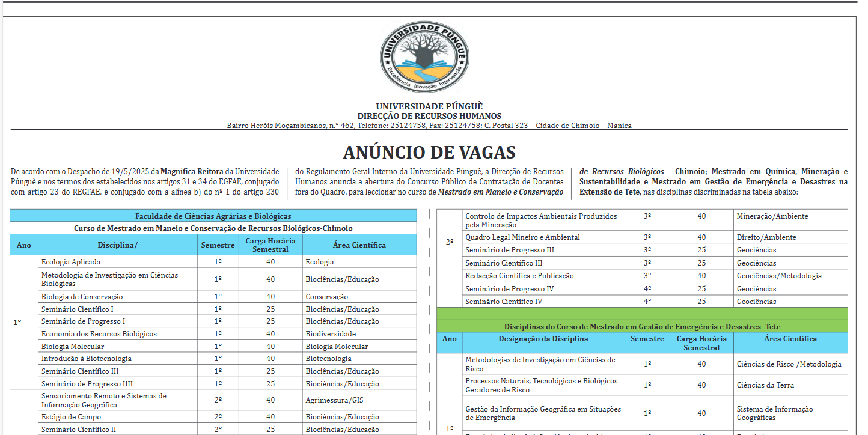Select the 'Introdução à Biotecnologia' cell
The image size is (868, 435).
pos(118,359)
